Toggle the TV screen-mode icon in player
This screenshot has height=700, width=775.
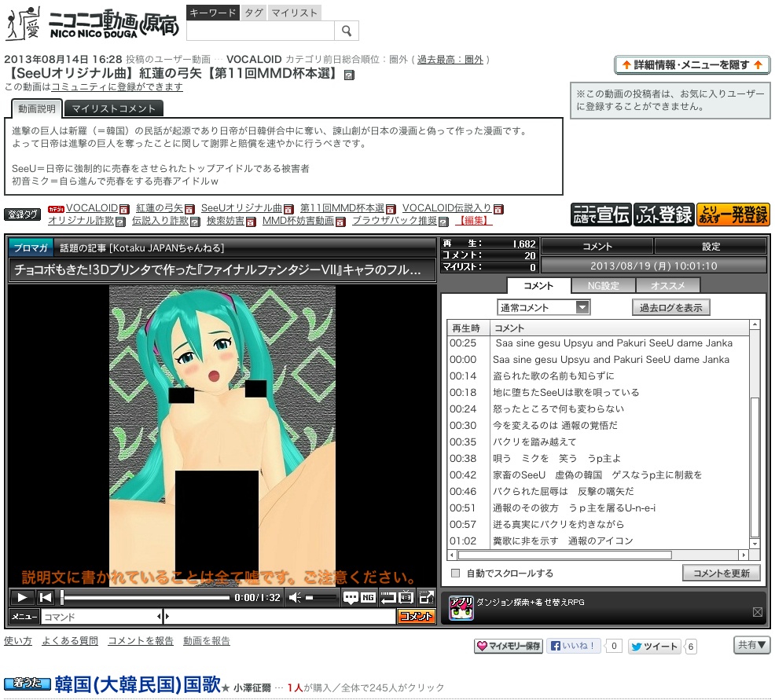coord(406,598)
